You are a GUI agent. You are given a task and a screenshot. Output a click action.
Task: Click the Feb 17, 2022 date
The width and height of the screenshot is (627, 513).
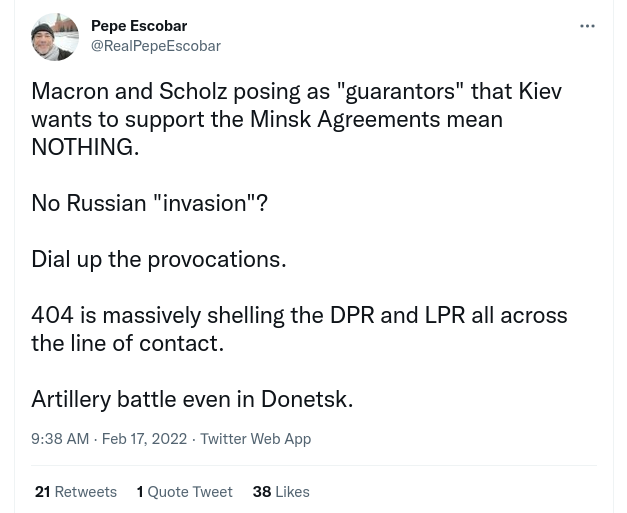(144, 438)
